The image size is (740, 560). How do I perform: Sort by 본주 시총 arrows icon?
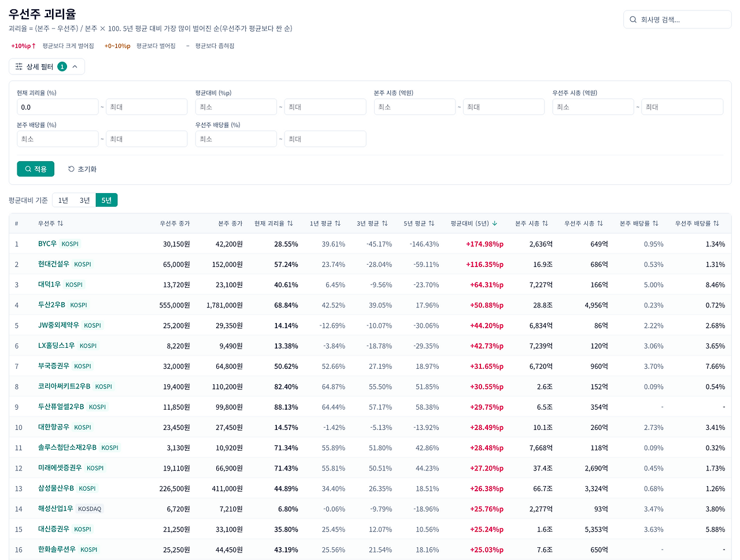click(545, 224)
